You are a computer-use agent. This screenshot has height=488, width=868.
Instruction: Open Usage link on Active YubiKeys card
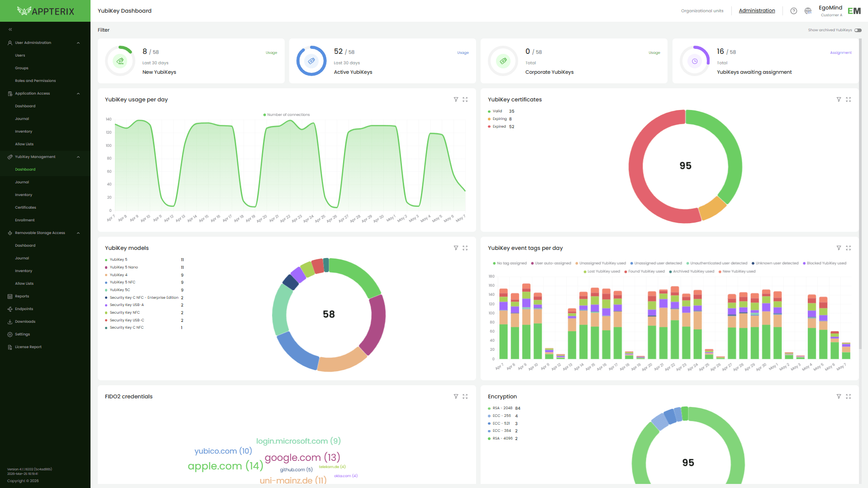(463, 53)
